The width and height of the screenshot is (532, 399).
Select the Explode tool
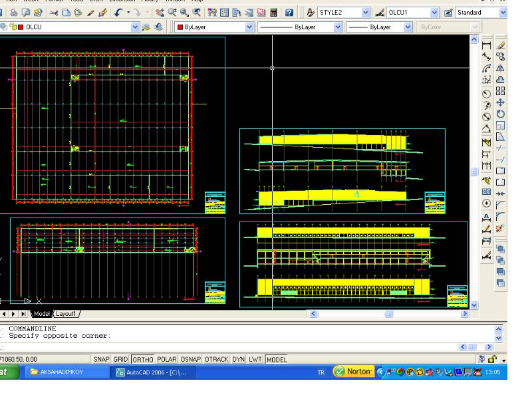pyautogui.click(x=501, y=228)
